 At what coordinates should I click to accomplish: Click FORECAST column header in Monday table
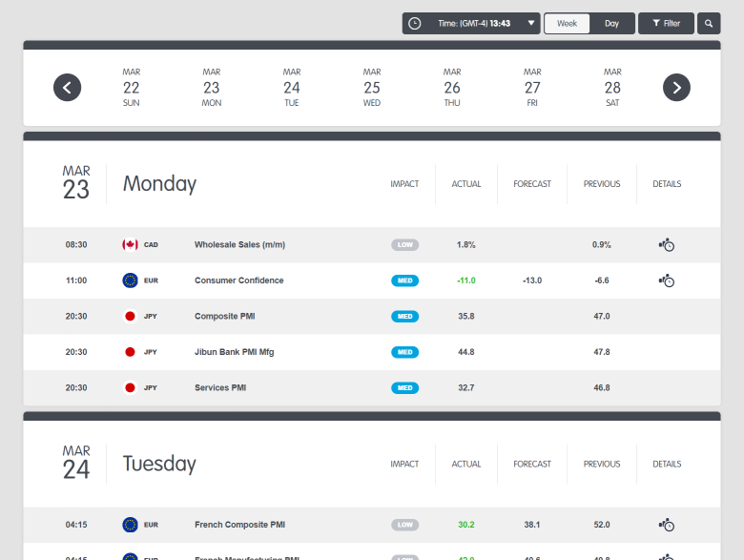coord(532,184)
